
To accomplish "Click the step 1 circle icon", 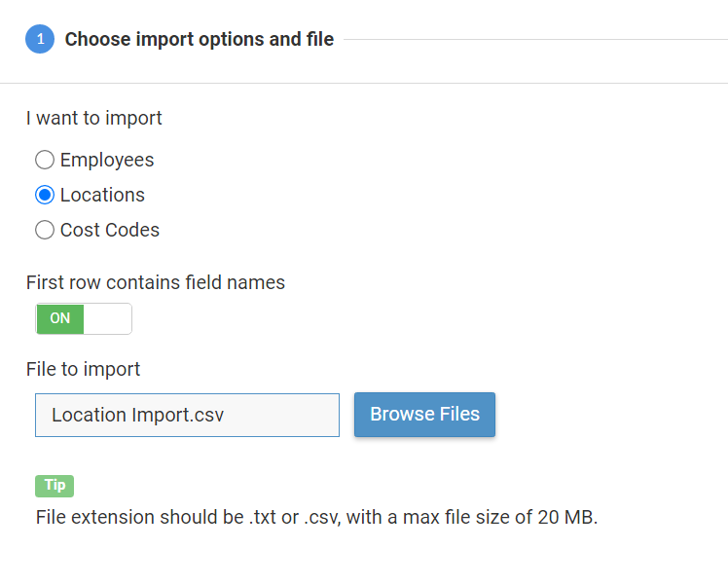I will click(40, 39).
